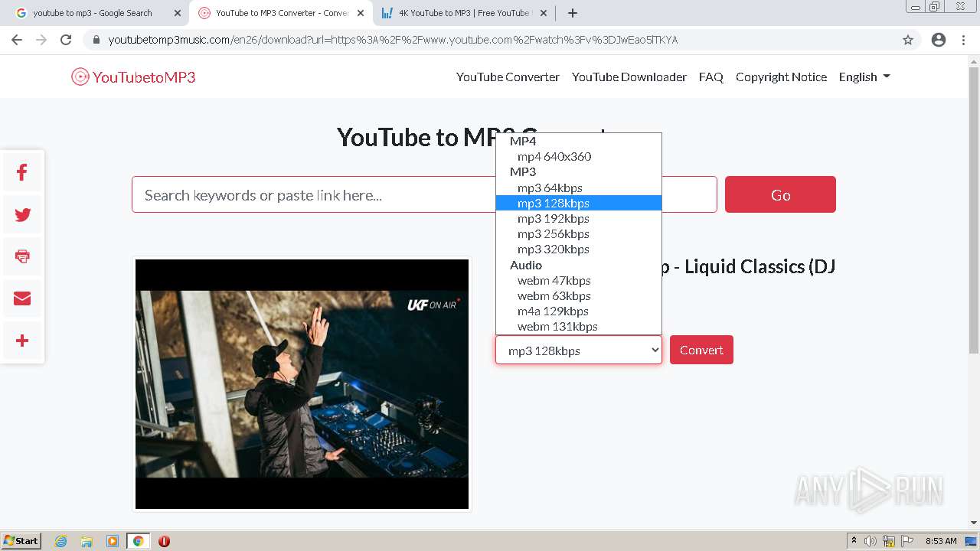Bookmark this page with star icon
This screenshot has width=980, height=551.
point(908,40)
